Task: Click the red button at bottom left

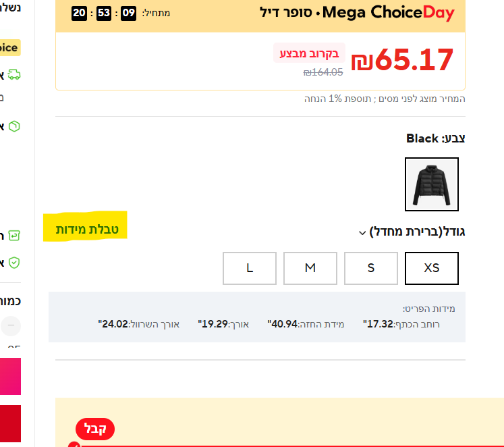Action: 10,423
